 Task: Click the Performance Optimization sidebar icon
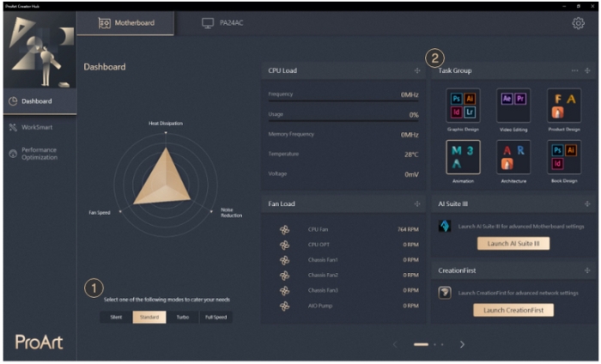(13, 154)
